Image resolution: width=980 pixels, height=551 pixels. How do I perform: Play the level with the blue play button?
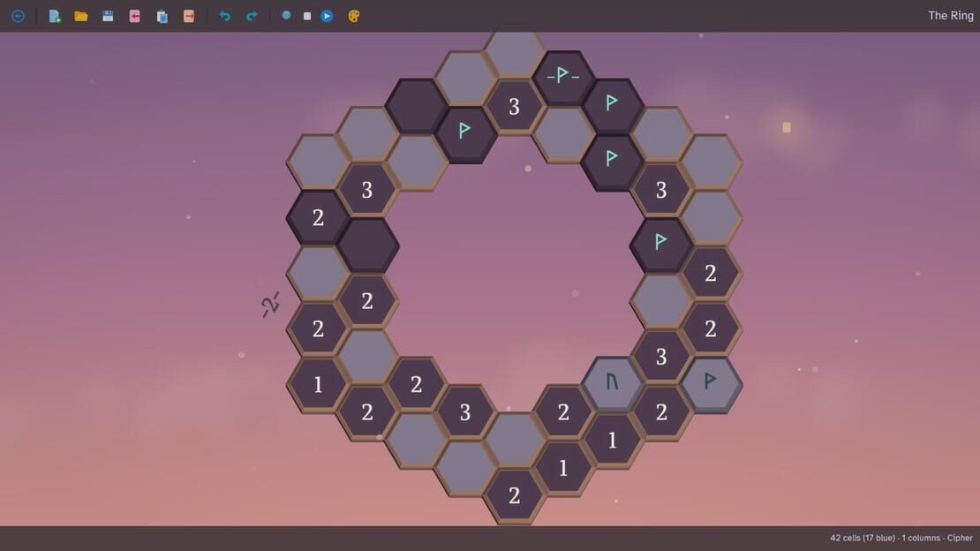pos(327,16)
